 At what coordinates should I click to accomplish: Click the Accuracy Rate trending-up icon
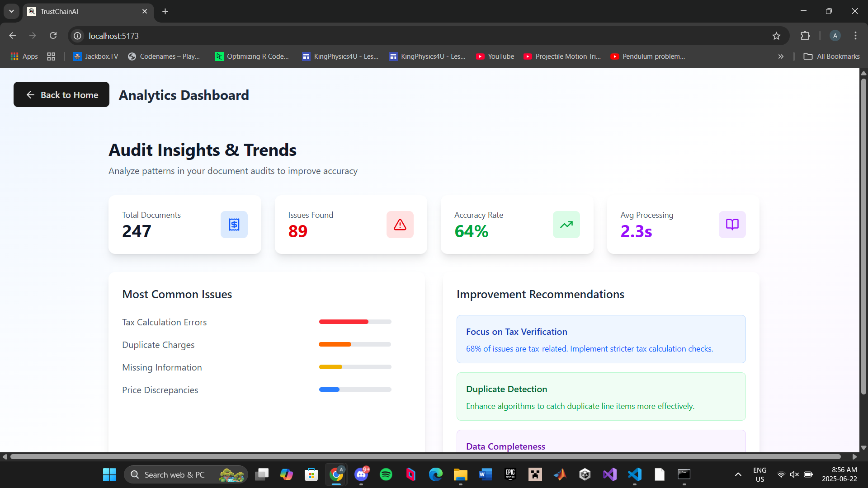point(566,225)
